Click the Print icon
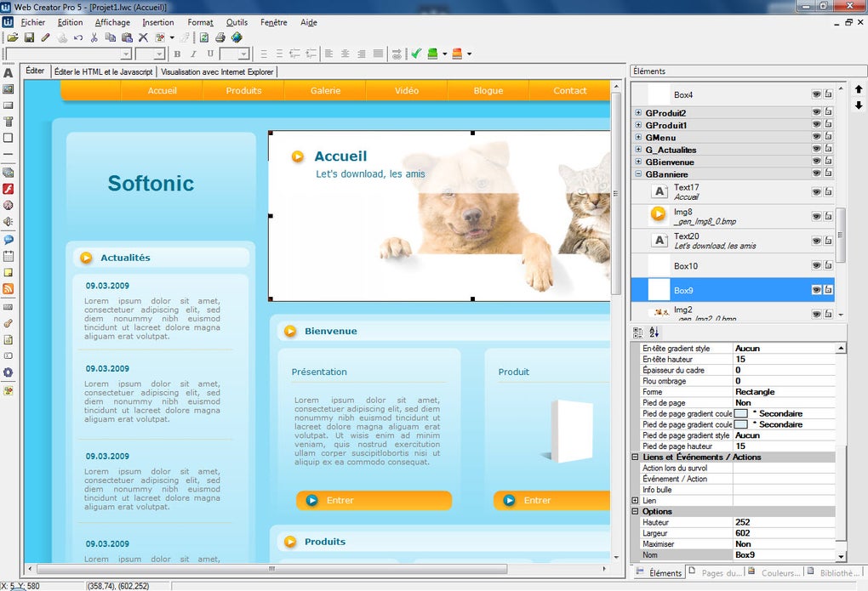This screenshot has height=591, width=868. 220,37
